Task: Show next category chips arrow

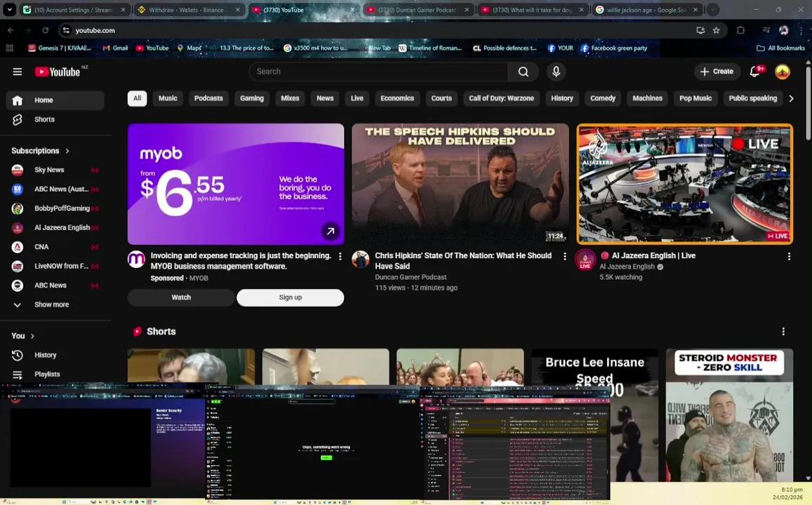Action: [791, 98]
